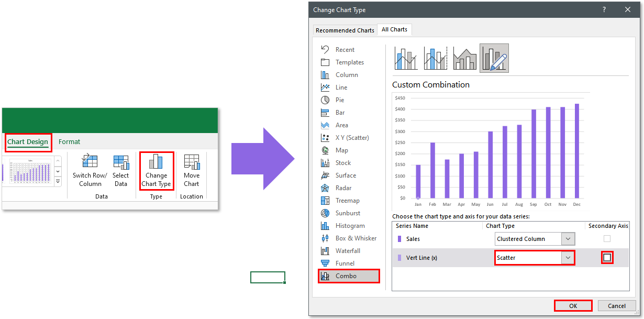
Task: Choose second combo subtype with secondary axis
Action: click(436, 58)
